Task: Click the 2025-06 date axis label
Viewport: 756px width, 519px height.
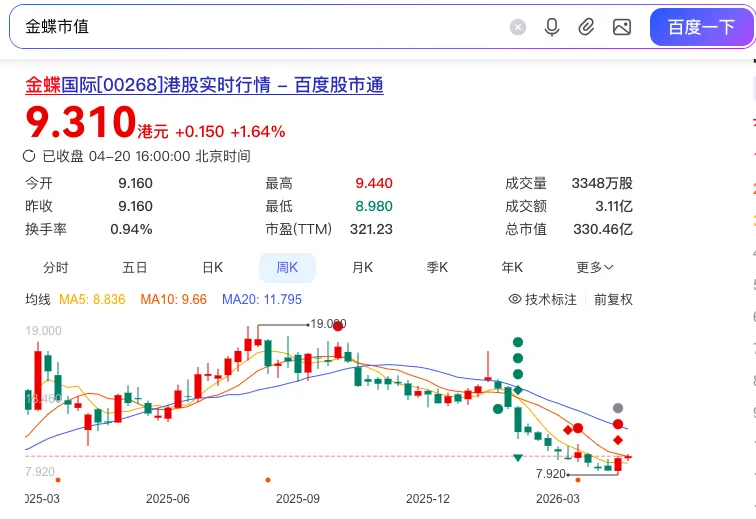Action: coord(168,499)
